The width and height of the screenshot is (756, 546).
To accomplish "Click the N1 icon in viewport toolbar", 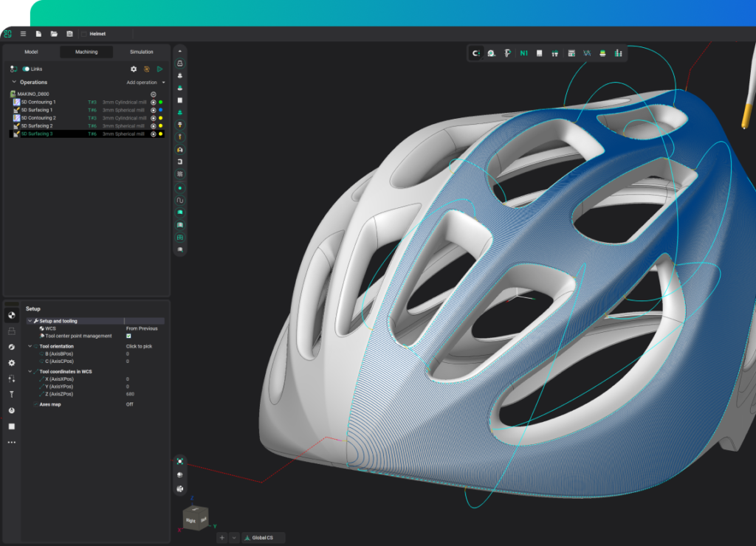I will (x=523, y=53).
